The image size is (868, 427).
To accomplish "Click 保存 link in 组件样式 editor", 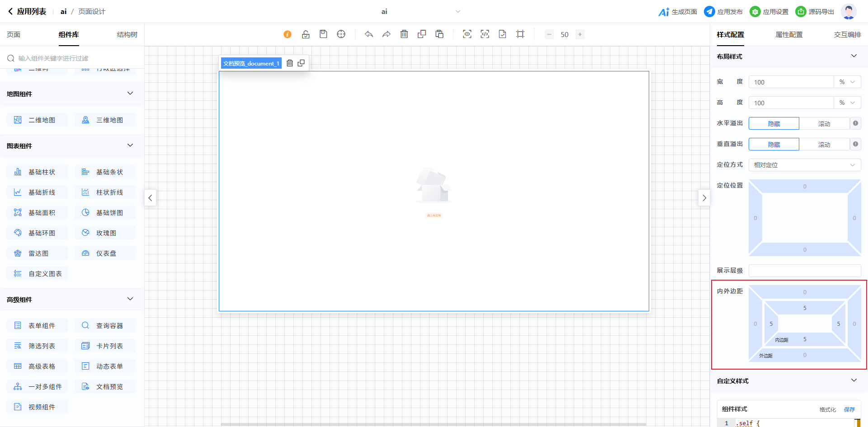I will (x=849, y=409).
